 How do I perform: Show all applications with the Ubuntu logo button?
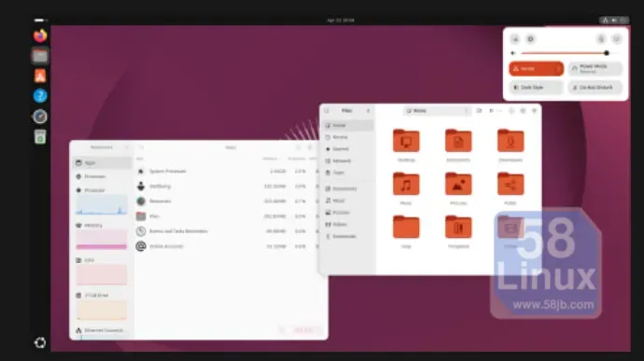pos(40,342)
